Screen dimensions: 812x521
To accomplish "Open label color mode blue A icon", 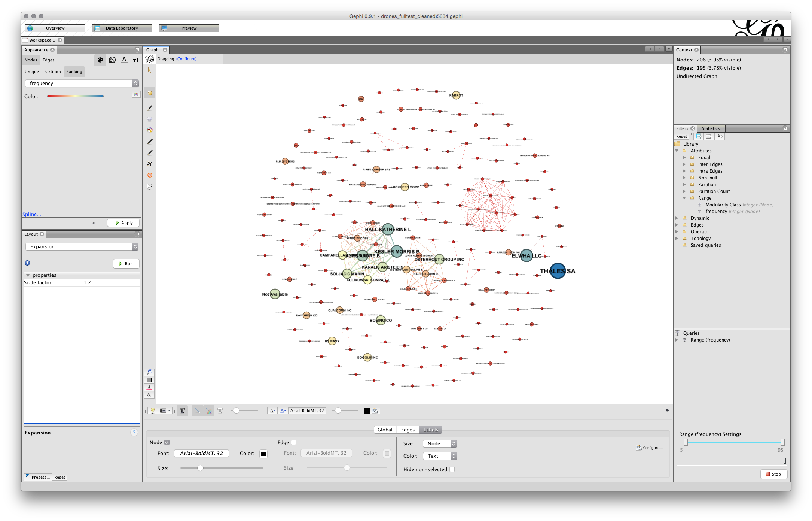I will (x=283, y=411).
